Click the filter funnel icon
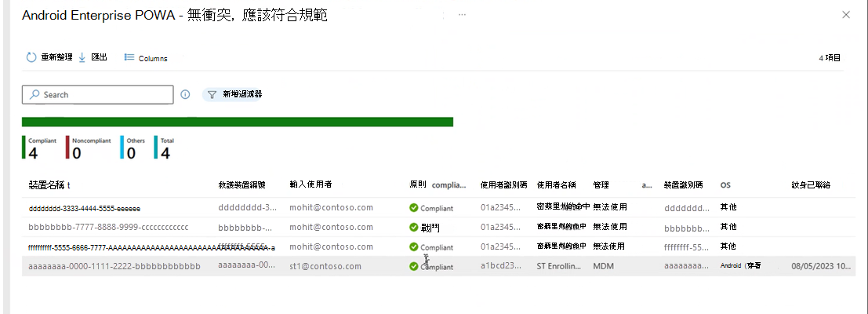The image size is (868, 314). pos(212,95)
